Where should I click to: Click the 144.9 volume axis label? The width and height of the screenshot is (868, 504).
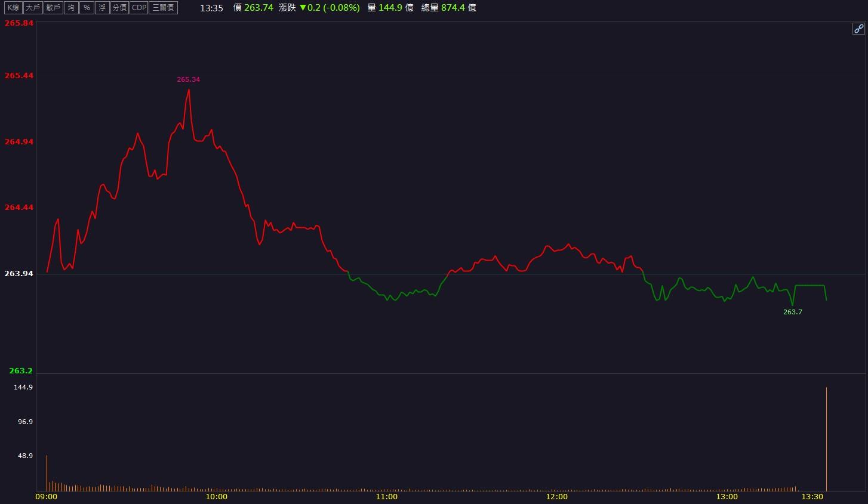(23, 387)
